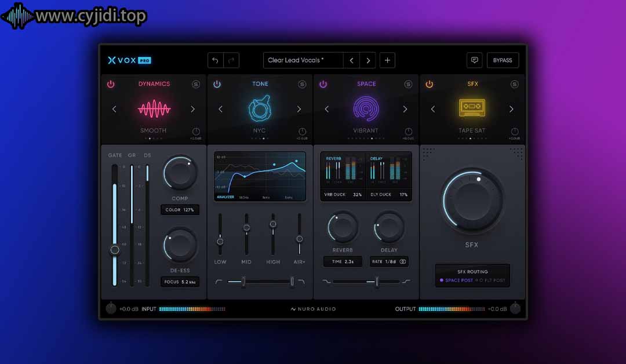Select previous Space style before Vibrant
This screenshot has width=626, height=364.
tap(326, 109)
